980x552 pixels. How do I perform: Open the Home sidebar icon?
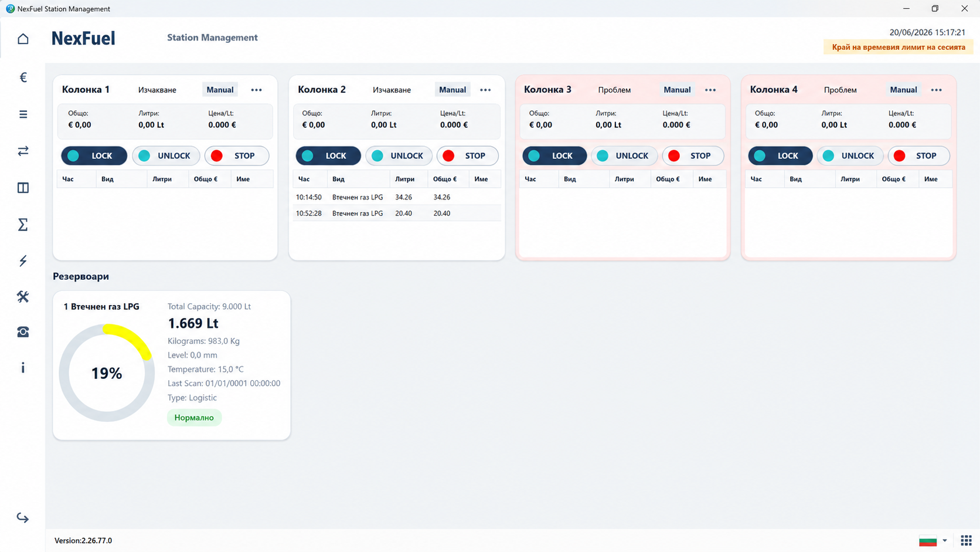(x=23, y=39)
